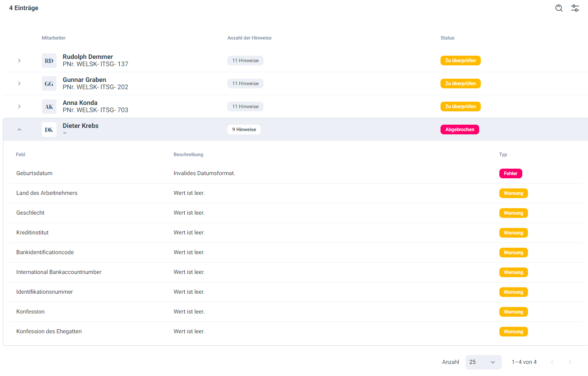
Task: Select the Kreditinstitut row
Action: pos(32,233)
